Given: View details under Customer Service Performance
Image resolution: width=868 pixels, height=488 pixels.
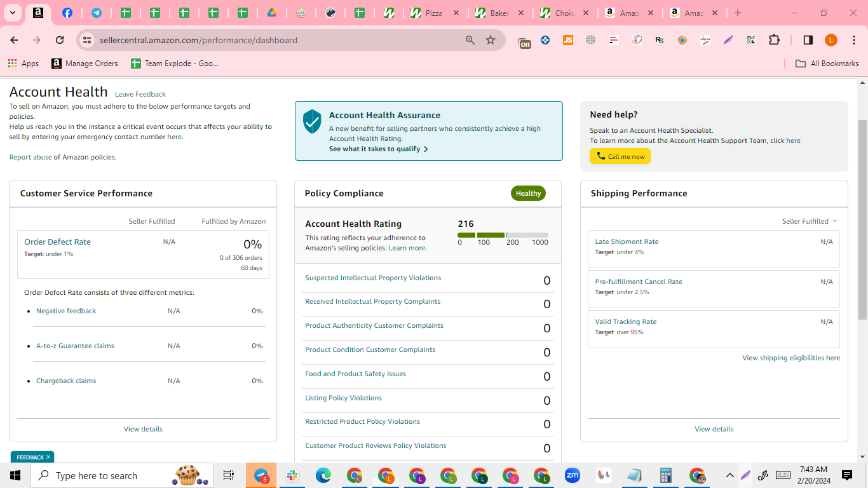Looking at the screenshot, I should pos(143,429).
